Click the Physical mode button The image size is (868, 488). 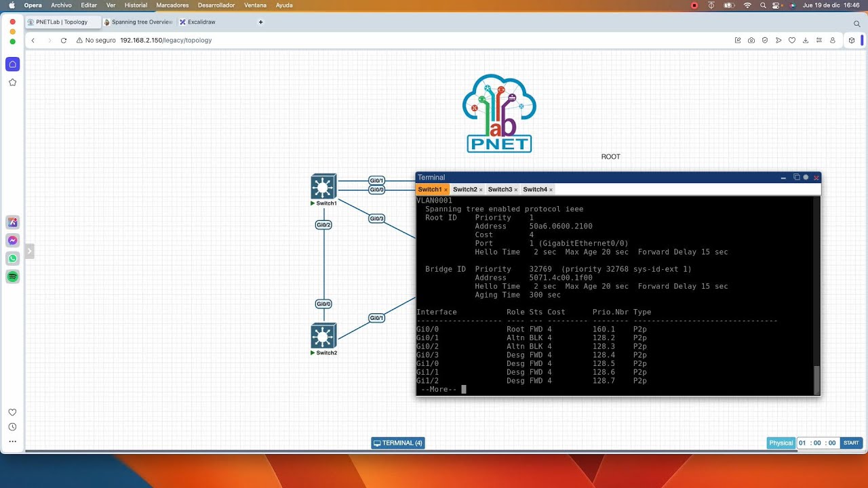coord(781,443)
